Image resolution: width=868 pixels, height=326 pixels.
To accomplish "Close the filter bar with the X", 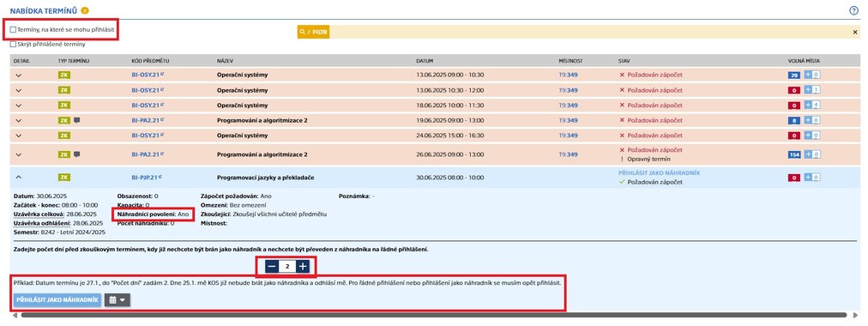I will pyautogui.click(x=855, y=32).
